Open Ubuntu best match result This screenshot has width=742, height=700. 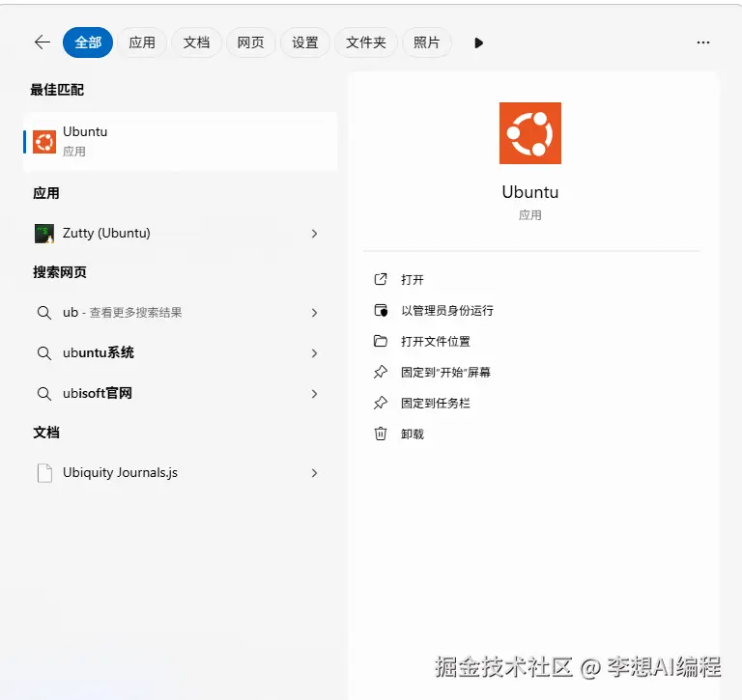pos(181,141)
